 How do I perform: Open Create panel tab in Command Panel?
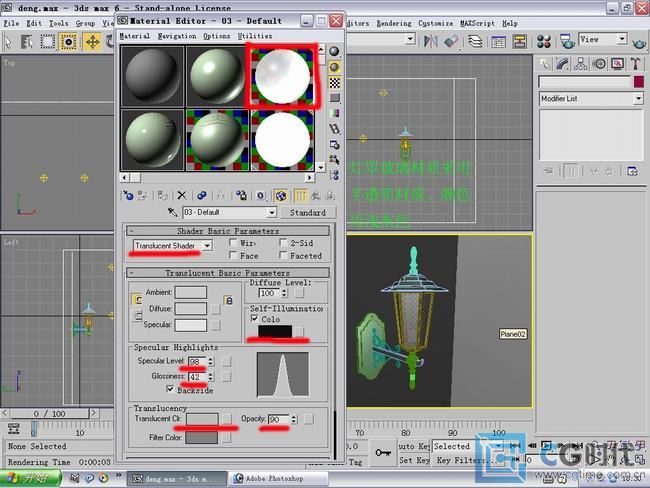(x=544, y=64)
